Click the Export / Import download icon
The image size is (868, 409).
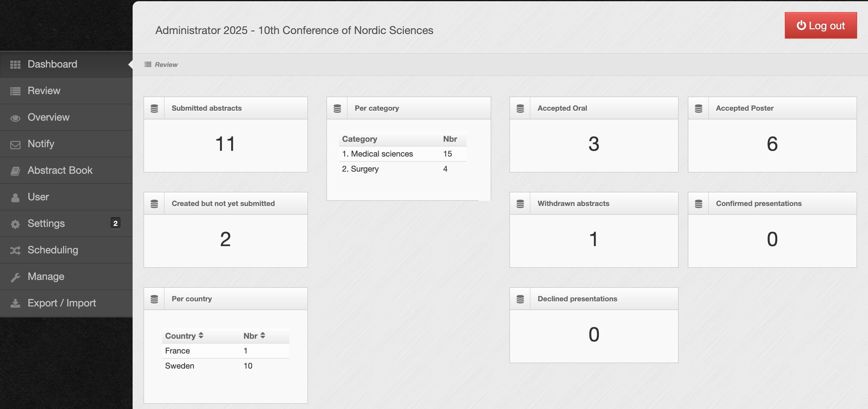tap(15, 303)
